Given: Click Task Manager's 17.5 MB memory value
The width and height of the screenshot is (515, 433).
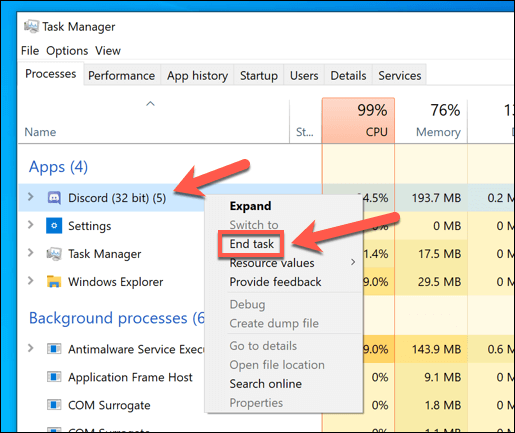Looking at the screenshot, I should pyautogui.click(x=440, y=254).
